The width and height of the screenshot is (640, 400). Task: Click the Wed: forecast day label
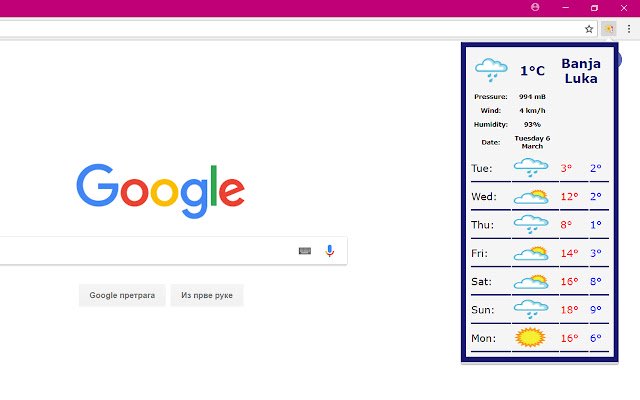[484, 197]
